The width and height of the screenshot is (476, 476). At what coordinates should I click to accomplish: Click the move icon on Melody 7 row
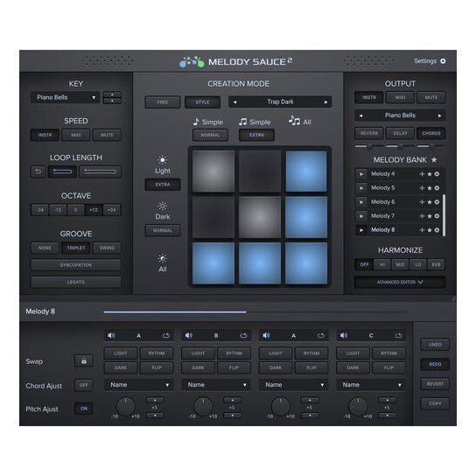pos(422,216)
